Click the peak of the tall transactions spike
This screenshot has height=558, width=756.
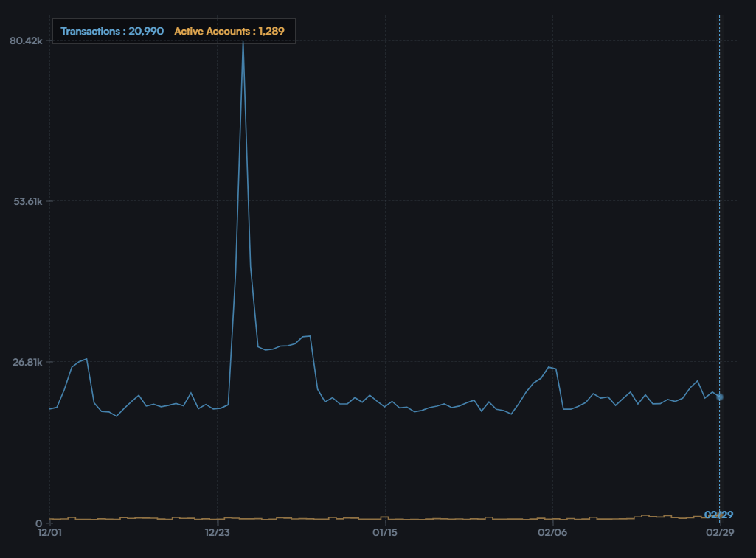pos(243,44)
